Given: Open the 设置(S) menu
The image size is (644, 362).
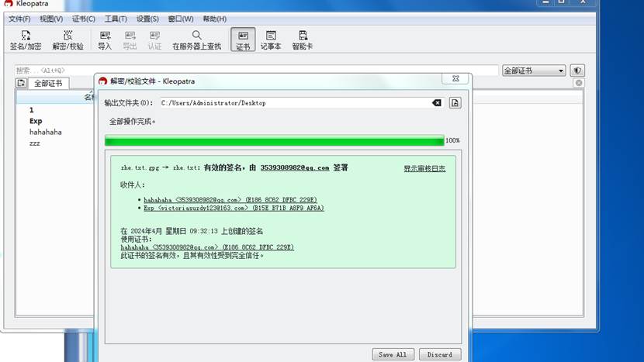Looking at the screenshot, I should [147, 19].
